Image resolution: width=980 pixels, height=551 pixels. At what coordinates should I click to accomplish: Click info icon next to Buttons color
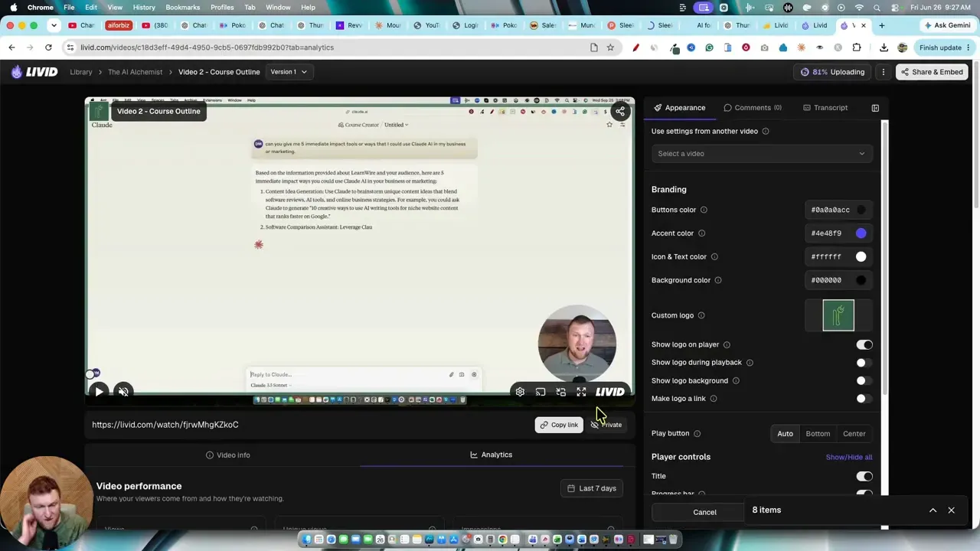pos(704,210)
